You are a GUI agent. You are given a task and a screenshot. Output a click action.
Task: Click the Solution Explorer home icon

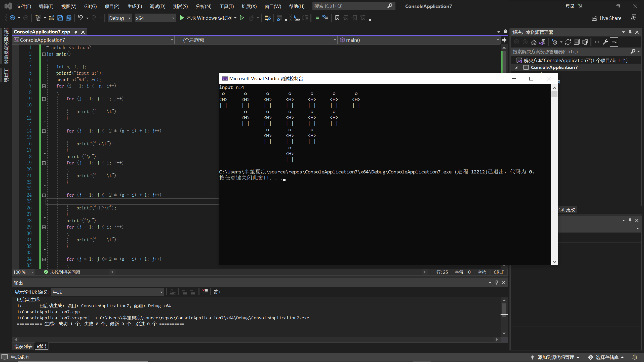point(534,42)
